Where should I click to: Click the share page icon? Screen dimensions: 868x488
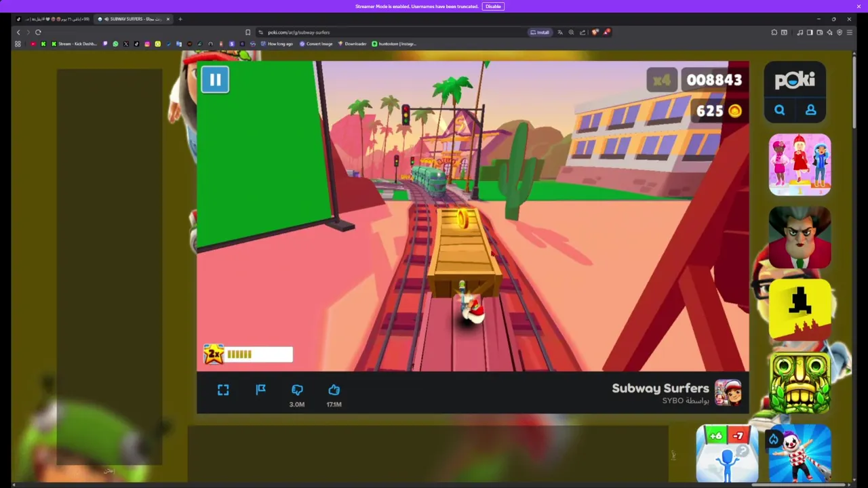[583, 32]
